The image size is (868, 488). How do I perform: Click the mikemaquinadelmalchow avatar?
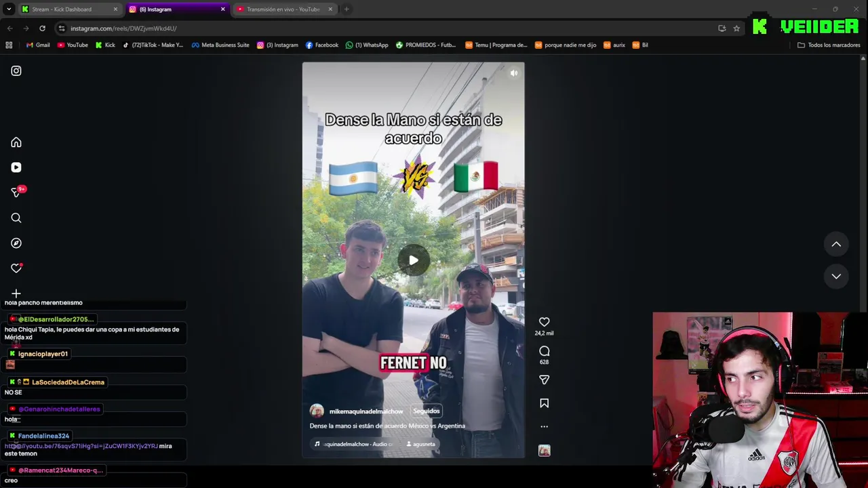tap(317, 411)
